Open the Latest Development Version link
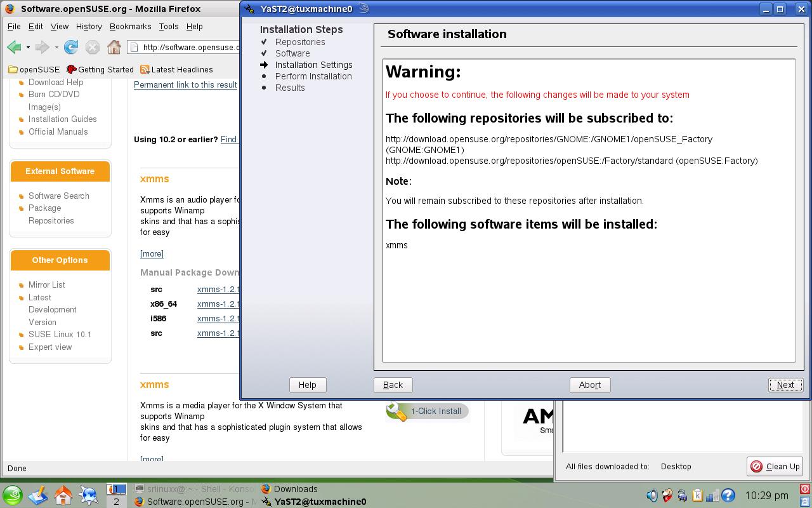 pos(53,309)
